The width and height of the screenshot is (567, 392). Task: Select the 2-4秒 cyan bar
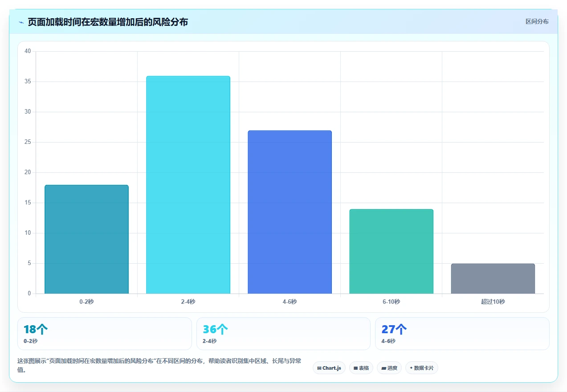coord(188,185)
